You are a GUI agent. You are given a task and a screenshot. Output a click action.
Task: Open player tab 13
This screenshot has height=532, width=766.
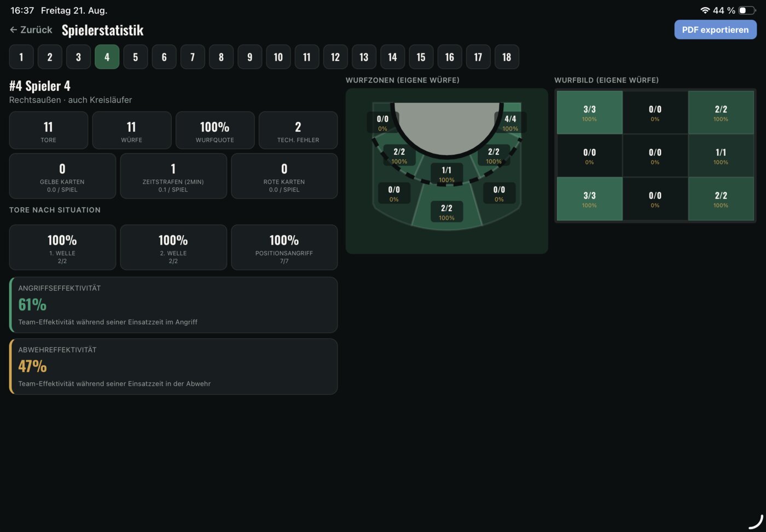click(x=364, y=57)
